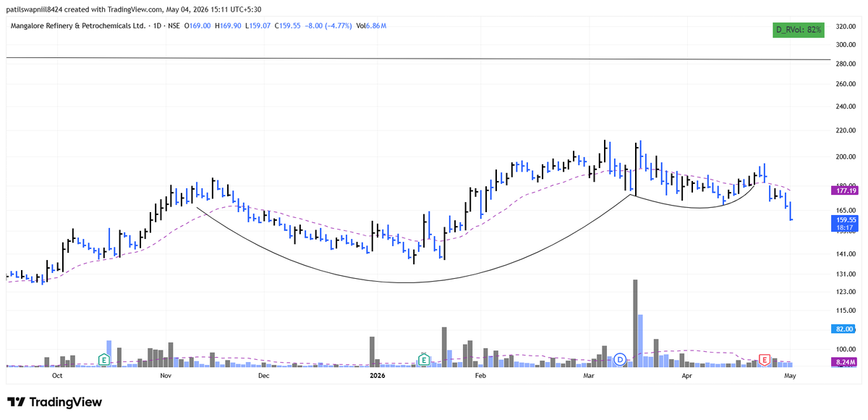
Task: Click the blue 82.00 axis tag
Action: [x=845, y=328]
